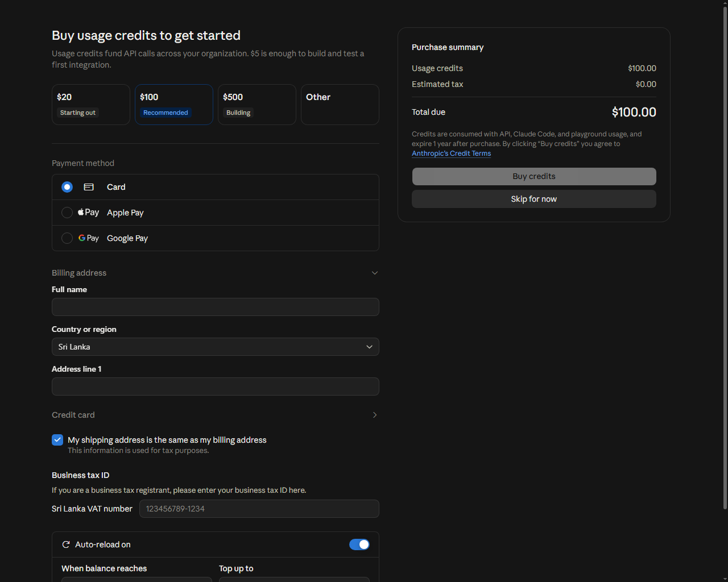728x582 pixels.
Task: Select the Card radio button
Action: coord(67,187)
